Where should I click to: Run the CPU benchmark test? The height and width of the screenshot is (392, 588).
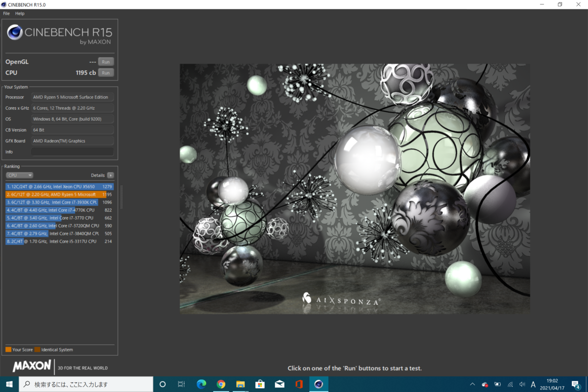click(106, 73)
